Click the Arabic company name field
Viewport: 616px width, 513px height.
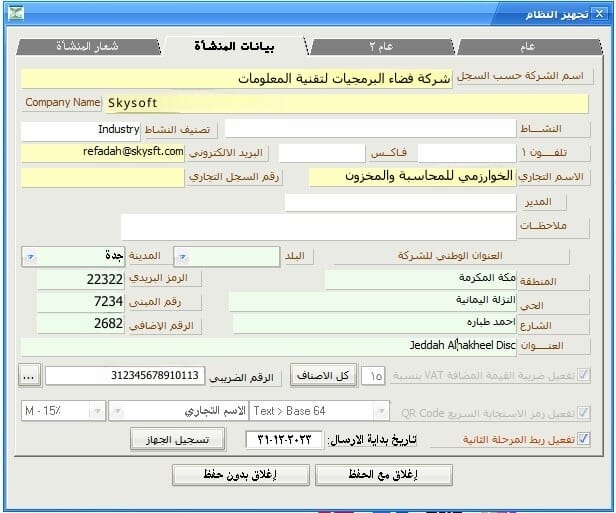point(236,79)
